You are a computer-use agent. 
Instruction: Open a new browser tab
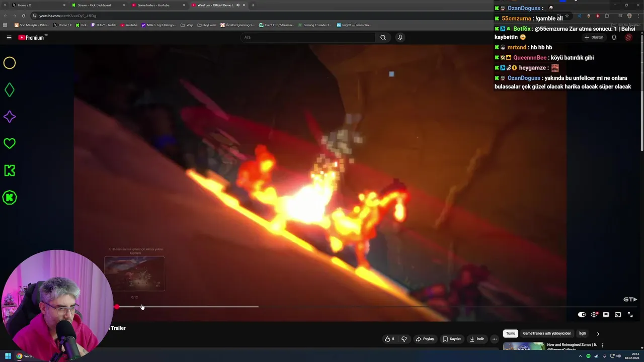[253, 5]
